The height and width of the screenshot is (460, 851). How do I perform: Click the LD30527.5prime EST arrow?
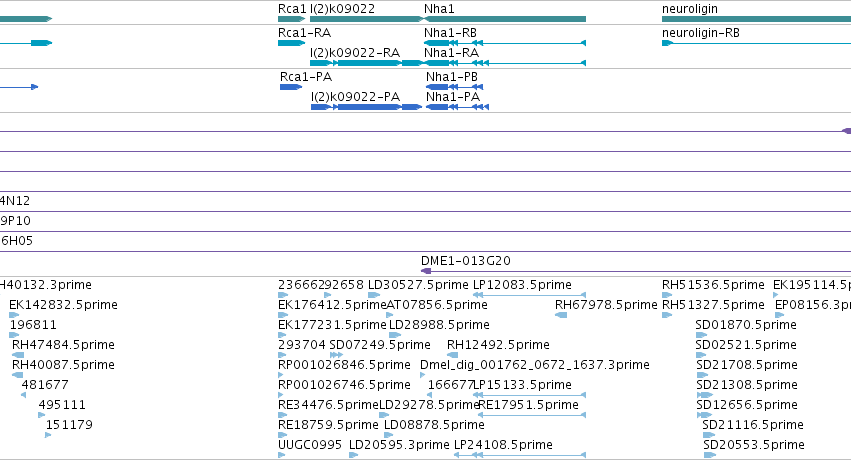click(374, 295)
